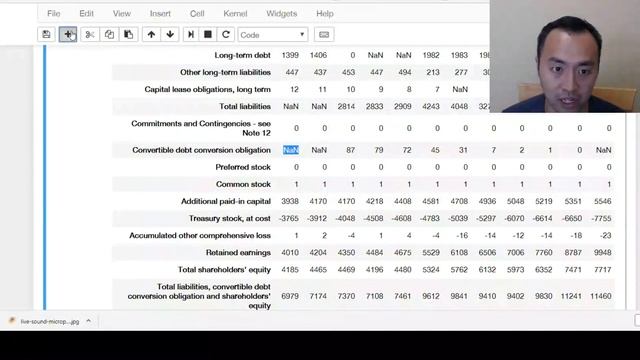Click the webcam video overlay
640x360 pixels.
pyautogui.click(x=565, y=56)
